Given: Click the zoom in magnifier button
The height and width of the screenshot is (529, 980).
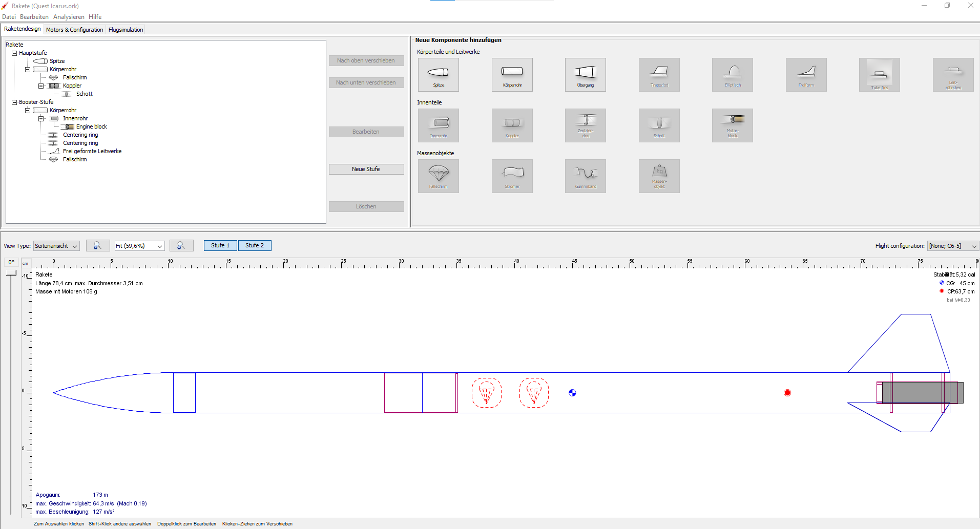Looking at the screenshot, I should click(181, 246).
